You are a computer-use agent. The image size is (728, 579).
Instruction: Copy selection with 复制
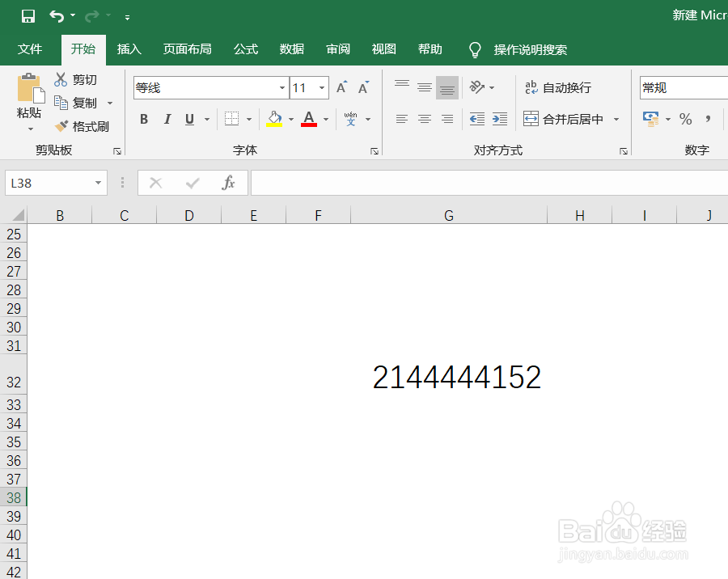76,103
